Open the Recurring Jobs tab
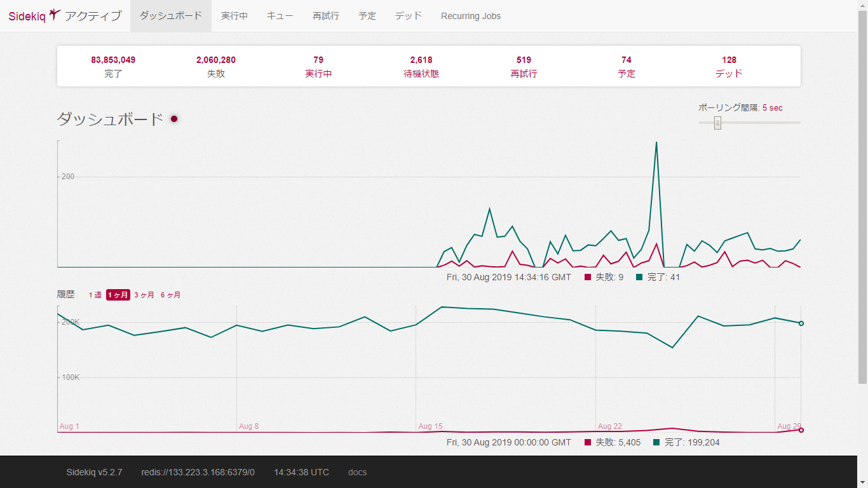 coord(471,16)
